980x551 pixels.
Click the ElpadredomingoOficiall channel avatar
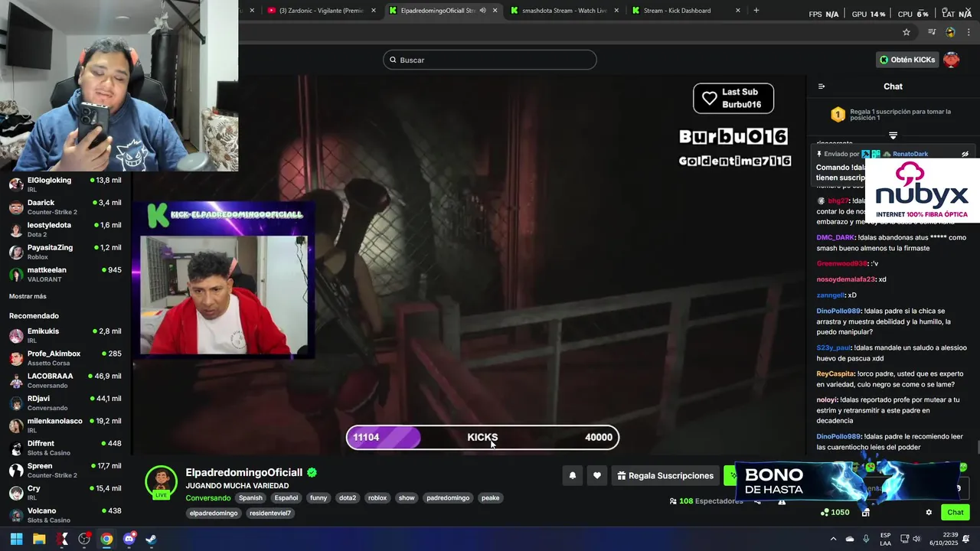(x=162, y=482)
